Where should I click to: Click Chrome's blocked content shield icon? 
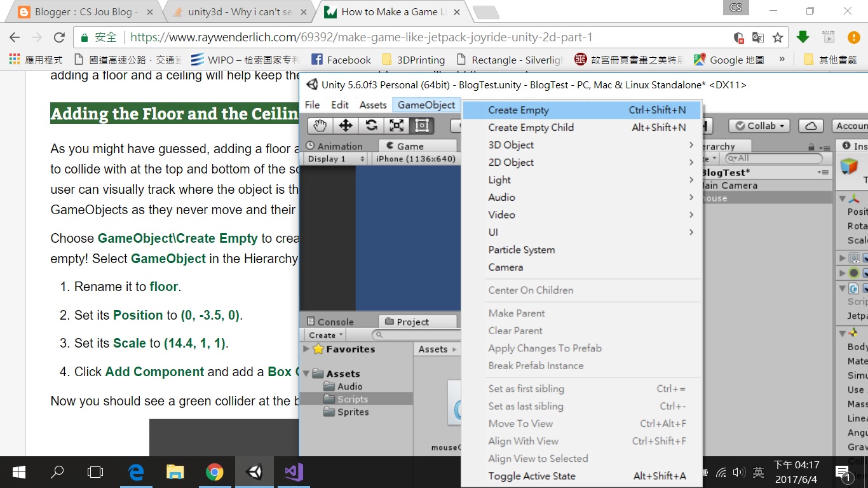coord(738,37)
